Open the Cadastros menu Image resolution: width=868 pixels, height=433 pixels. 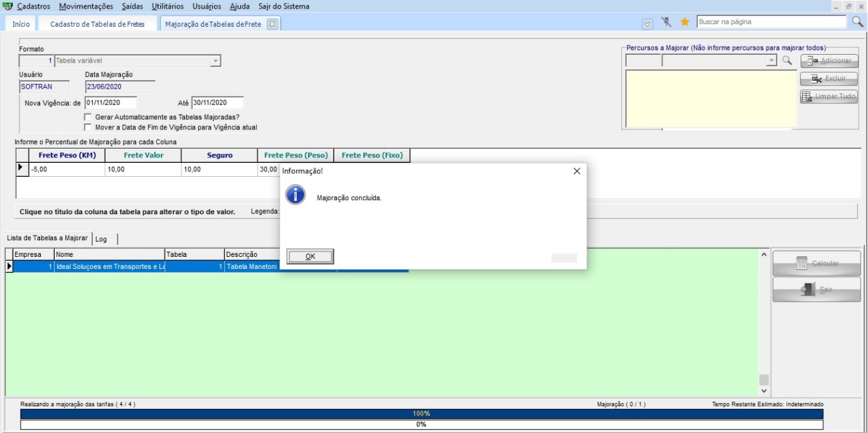[33, 6]
